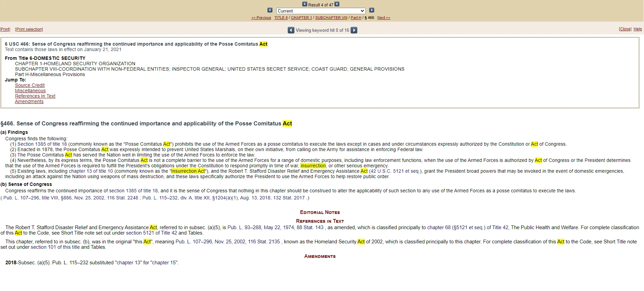The height and width of the screenshot is (291, 644).
Task: Jump to next keyword hit arrow
Action: [x=354, y=30]
